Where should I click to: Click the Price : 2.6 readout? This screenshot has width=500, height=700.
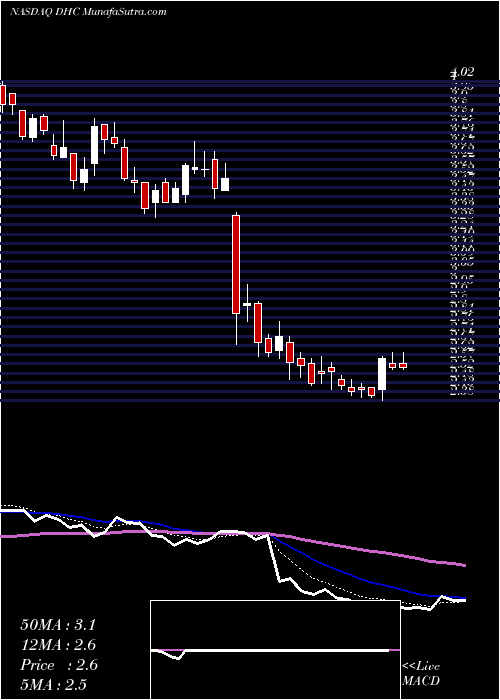point(59,665)
